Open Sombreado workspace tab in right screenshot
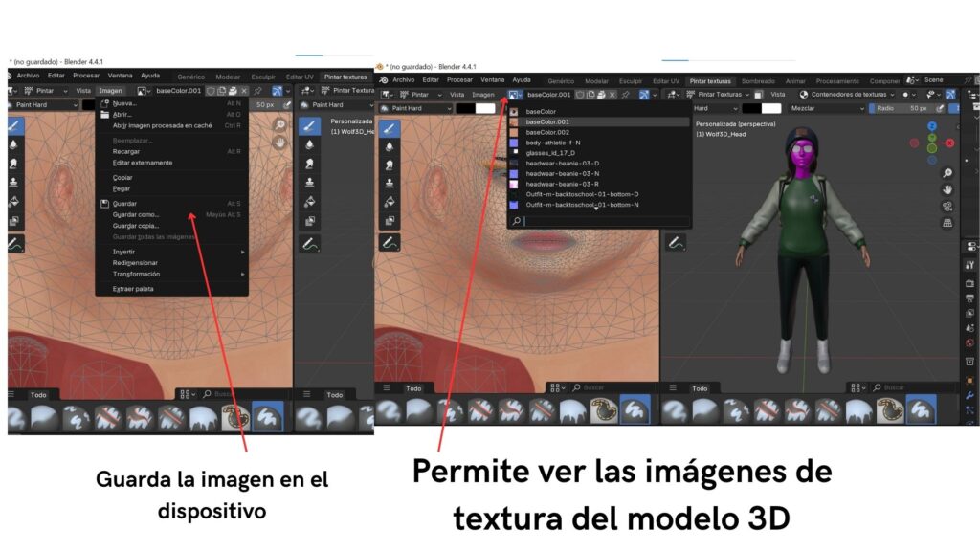 pyautogui.click(x=758, y=81)
